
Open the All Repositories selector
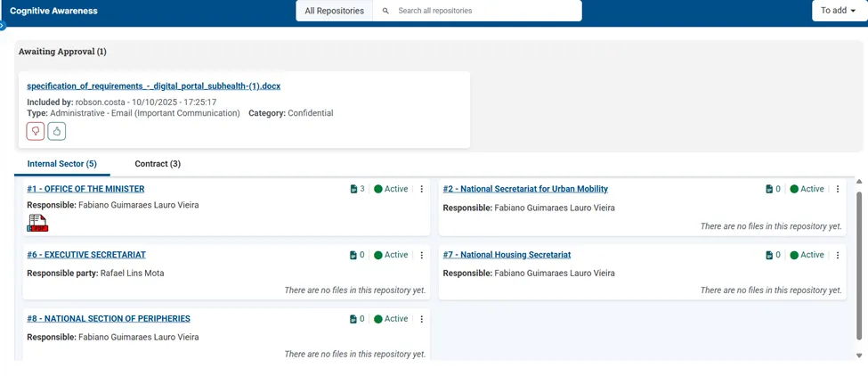pos(335,11)
